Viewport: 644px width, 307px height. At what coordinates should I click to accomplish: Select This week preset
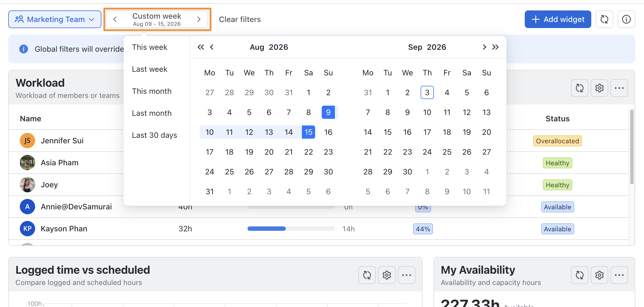149,47
